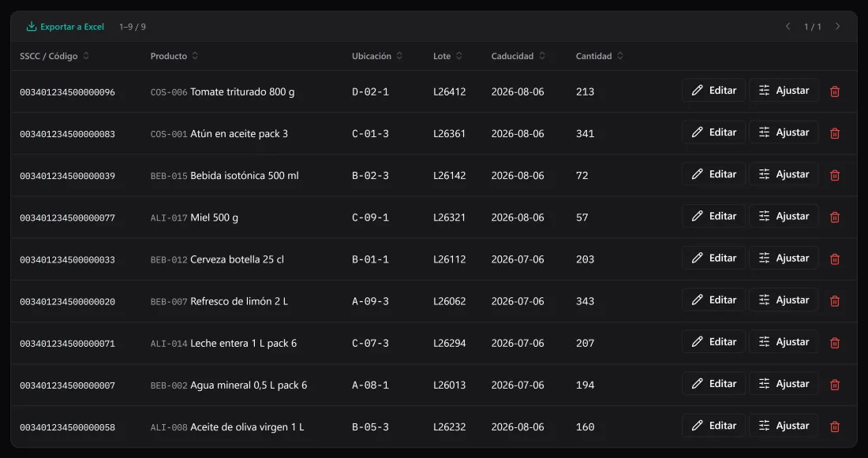Viewport: 868px width, 458px height.
Task: Delete the Tomate triturado 800 g row
Action: [835, 91]
